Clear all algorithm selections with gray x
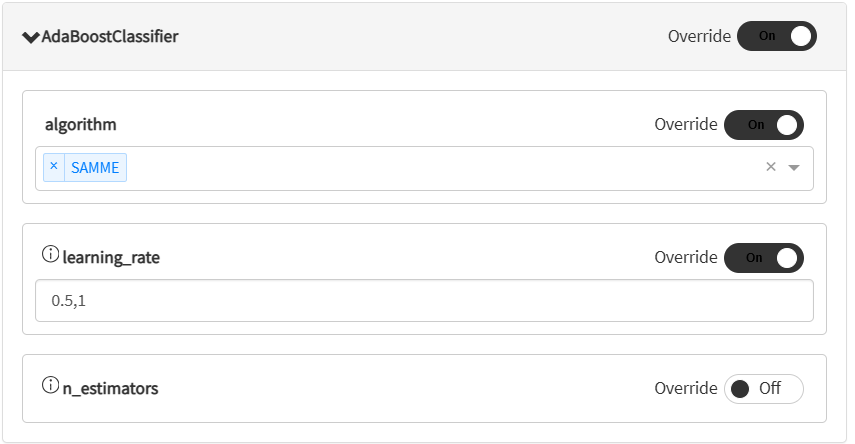This screenshot has width=855, height=444. coord(771,167)
